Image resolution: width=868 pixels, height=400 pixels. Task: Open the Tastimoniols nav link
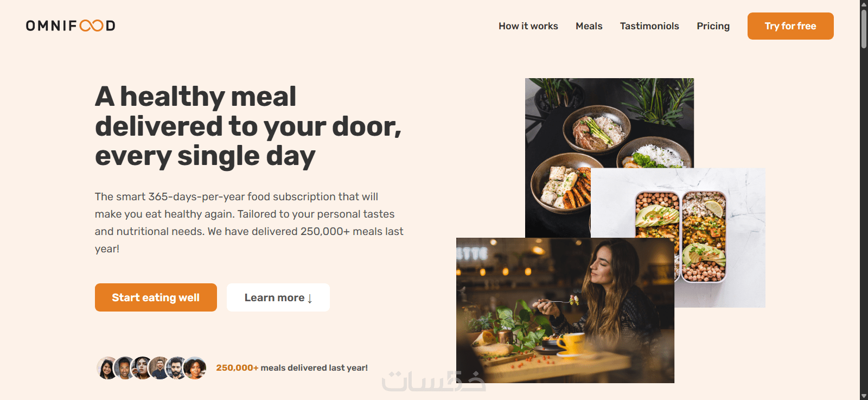[x=649, y=26]
